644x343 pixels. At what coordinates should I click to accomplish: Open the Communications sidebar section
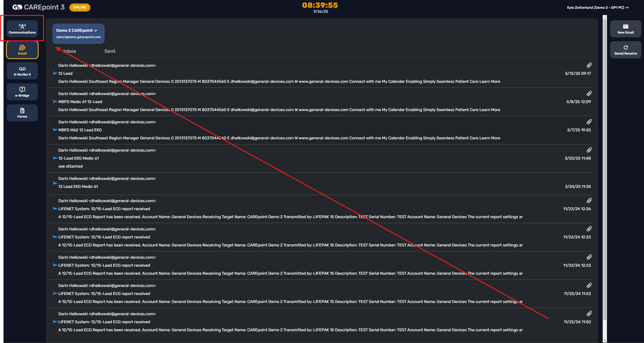(22, 29)
